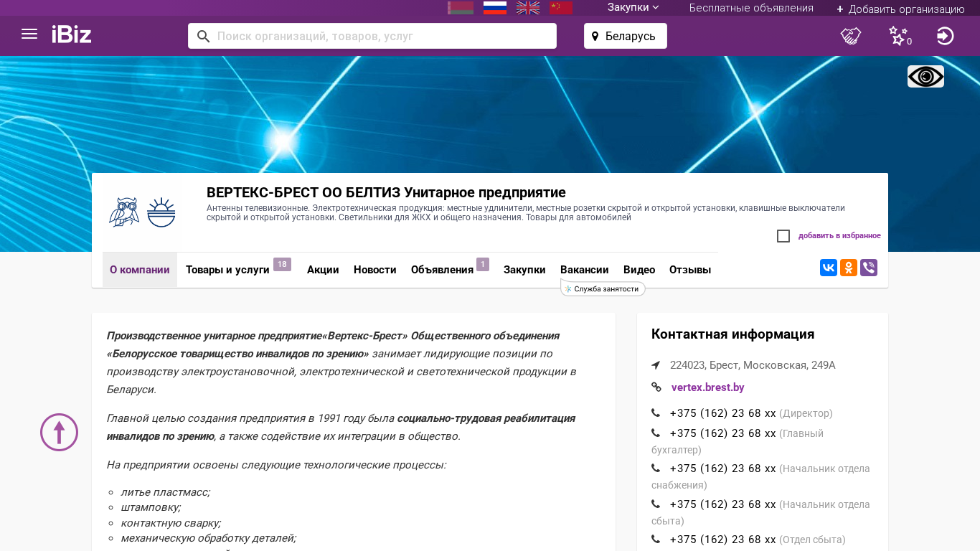The height and width of the screenshot is (551, 980).
Task: Click the login arrow icon
Action: (x=946, y=36)
